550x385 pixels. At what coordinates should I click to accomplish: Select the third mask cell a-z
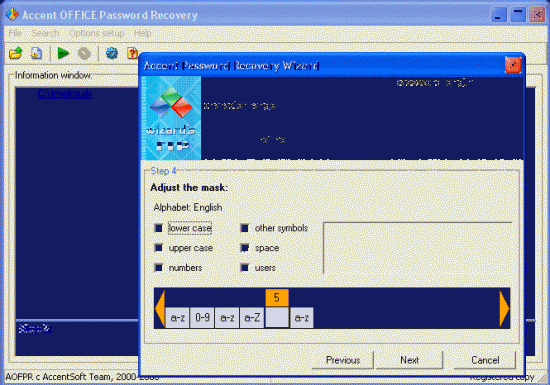click(227, 318)
